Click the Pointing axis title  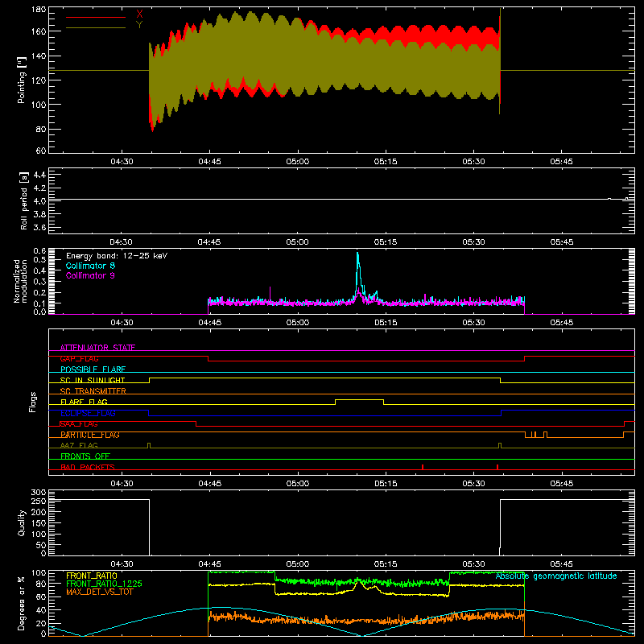pyautogui.click(x=22, y=80)
